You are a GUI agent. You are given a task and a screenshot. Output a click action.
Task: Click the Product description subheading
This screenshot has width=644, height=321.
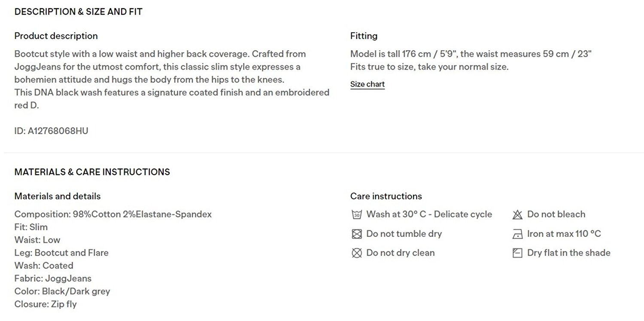[x=56, y=36]
